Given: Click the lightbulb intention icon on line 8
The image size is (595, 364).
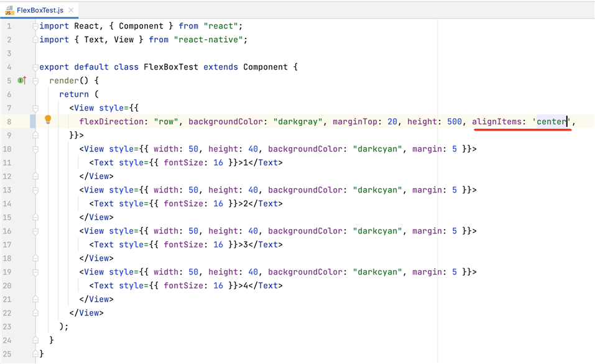Looking at the screenshot, I should [x=48, y=121].
